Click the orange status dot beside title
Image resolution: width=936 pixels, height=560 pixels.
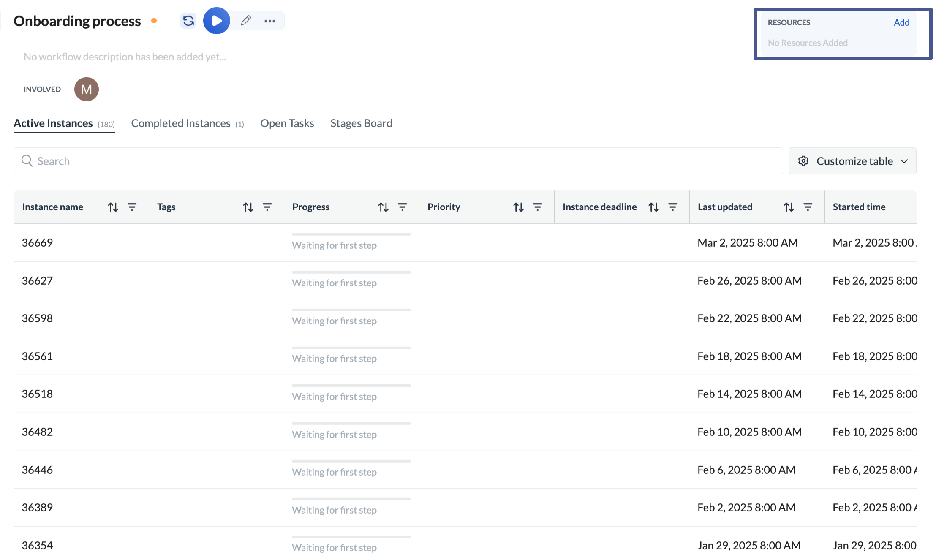coord(154,21)
